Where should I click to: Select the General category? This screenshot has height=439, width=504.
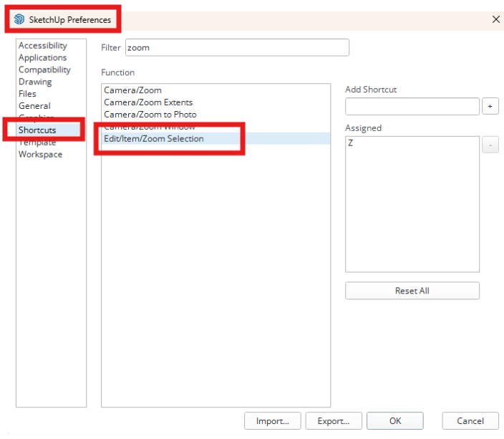34,106
